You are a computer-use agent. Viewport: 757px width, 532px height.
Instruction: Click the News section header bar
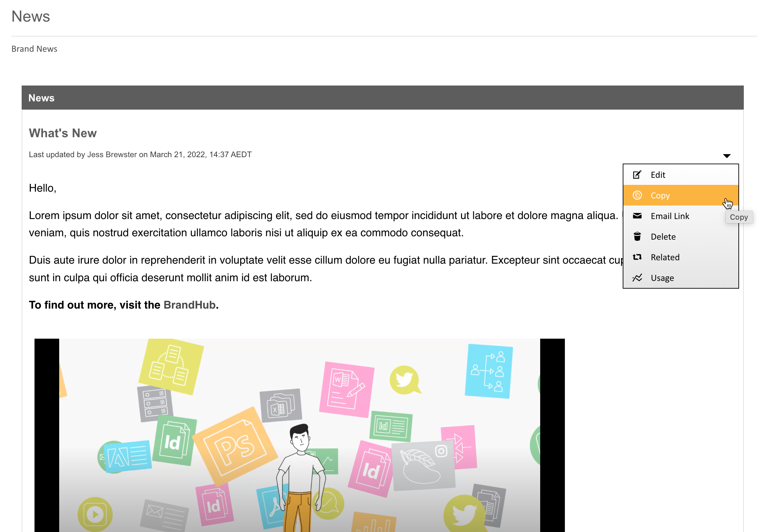(x=382, y=98)
